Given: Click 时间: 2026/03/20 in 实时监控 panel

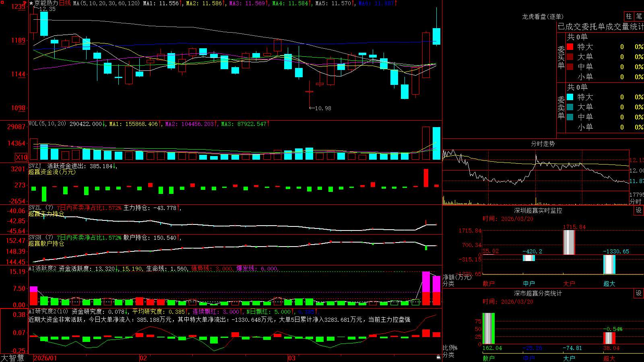Looking at the screenshot, I should point(508,219).
